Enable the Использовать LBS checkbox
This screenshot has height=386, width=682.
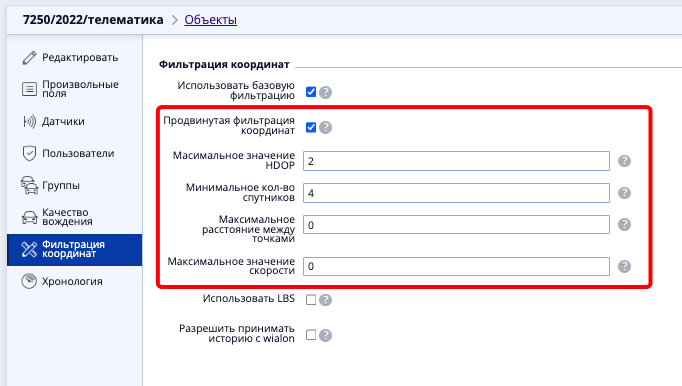pos(311,300)
